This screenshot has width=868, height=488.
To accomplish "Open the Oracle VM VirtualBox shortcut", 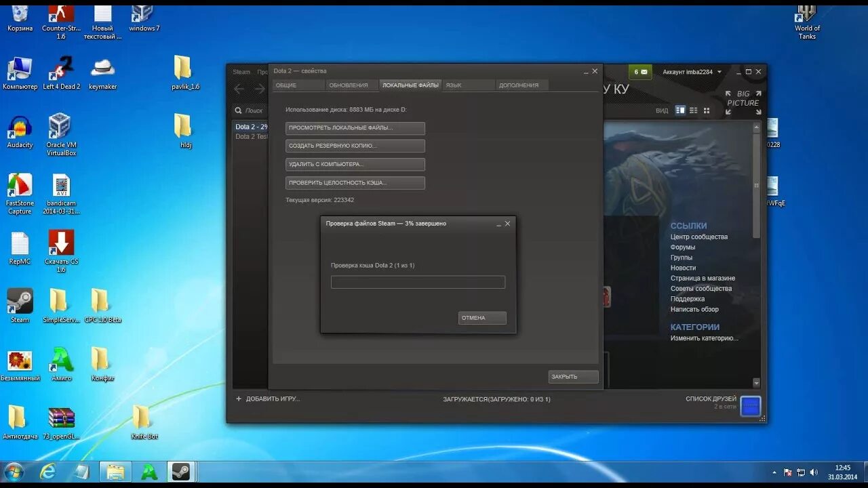I will (x=61, y=135).
